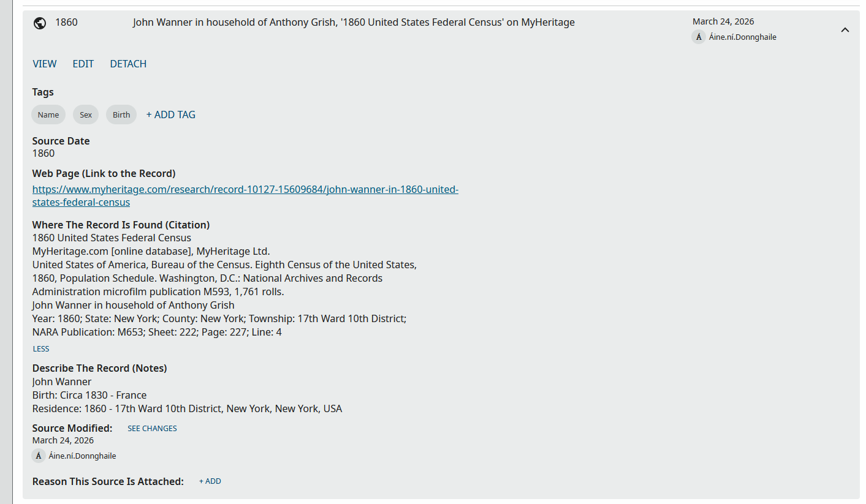Open the Áine.ní.Donnghaile profile in the source header
The width and height of the screenshot is (866, 504).
tap(743, 37)
